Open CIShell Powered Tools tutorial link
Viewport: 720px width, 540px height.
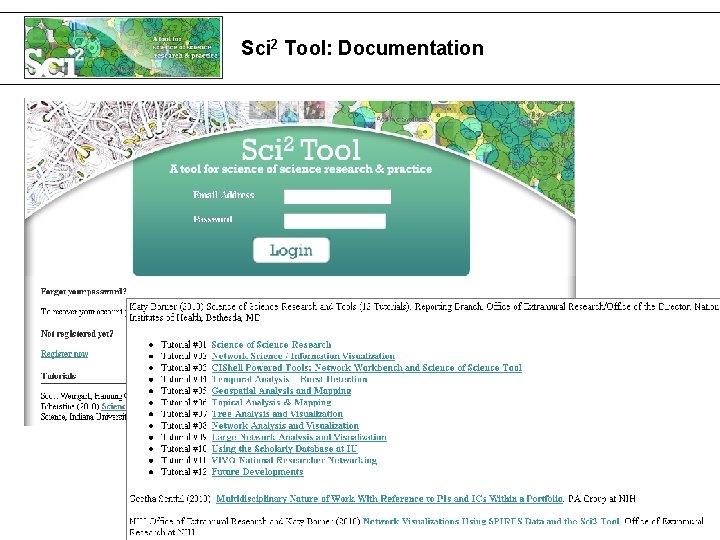366,367
